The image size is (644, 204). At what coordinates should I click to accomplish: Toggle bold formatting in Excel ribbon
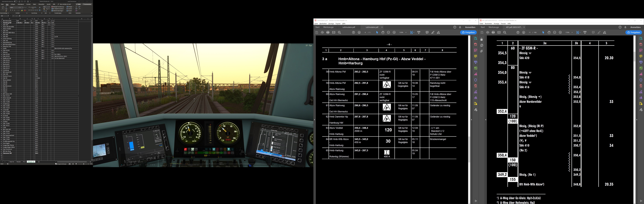pos(11,10)
